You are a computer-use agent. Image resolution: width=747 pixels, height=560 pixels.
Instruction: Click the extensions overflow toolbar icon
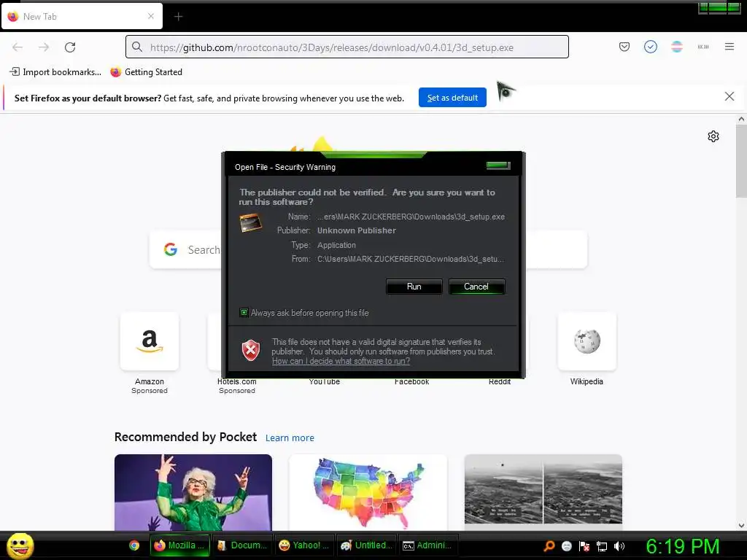point(703,47)
